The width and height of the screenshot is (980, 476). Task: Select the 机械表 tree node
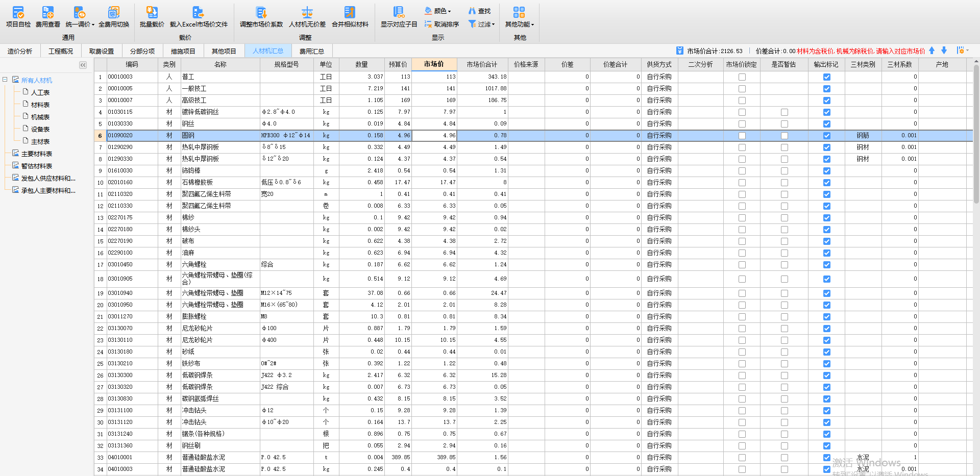pos(40,117)
